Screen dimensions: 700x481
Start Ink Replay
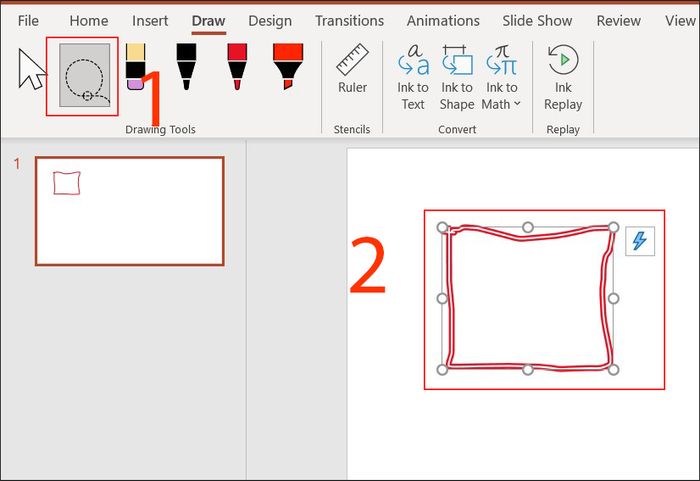pyautogui.click(x=563, y=77)
